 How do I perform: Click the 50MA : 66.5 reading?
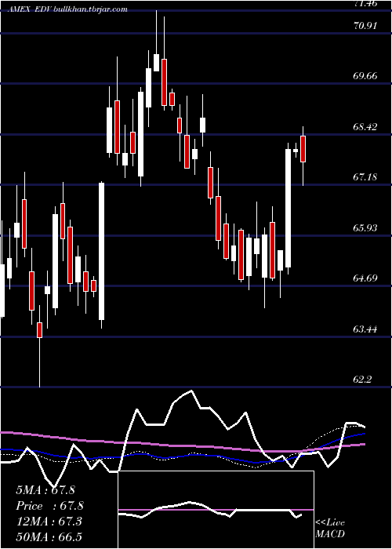(49, 536)
